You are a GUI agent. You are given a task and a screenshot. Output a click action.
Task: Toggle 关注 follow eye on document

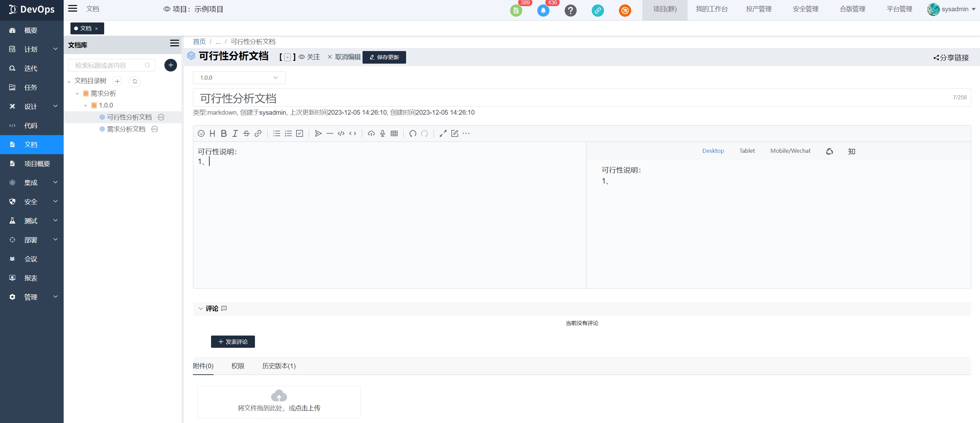(309, 57)
